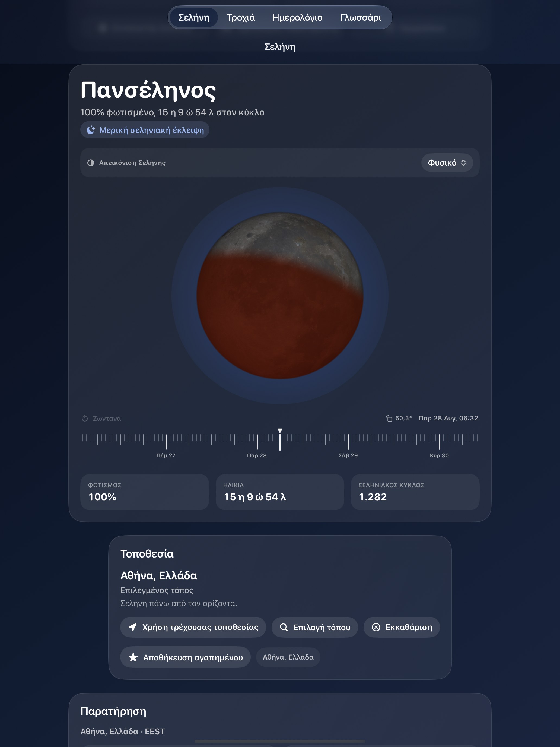560x747 pixels.
Task: Click the location arrow icon
Action: pos(133,628)
